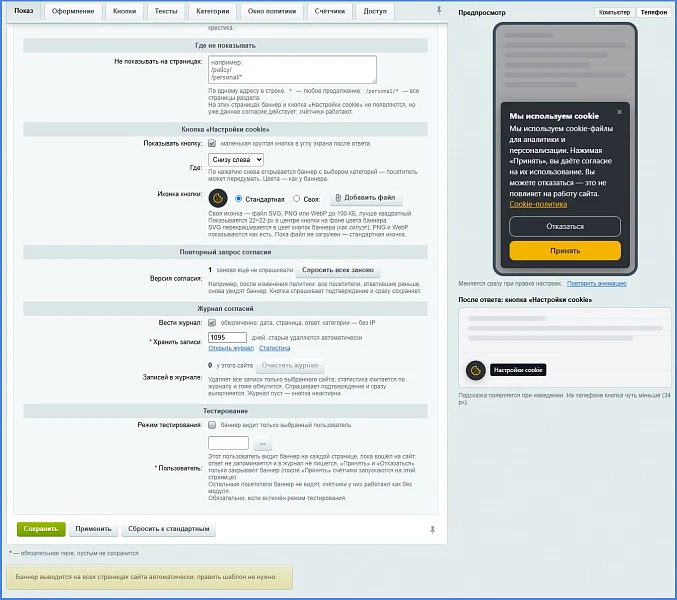Click the paperclip icon on Добавить файл
The image size is (677, 600).
[338, 198]
